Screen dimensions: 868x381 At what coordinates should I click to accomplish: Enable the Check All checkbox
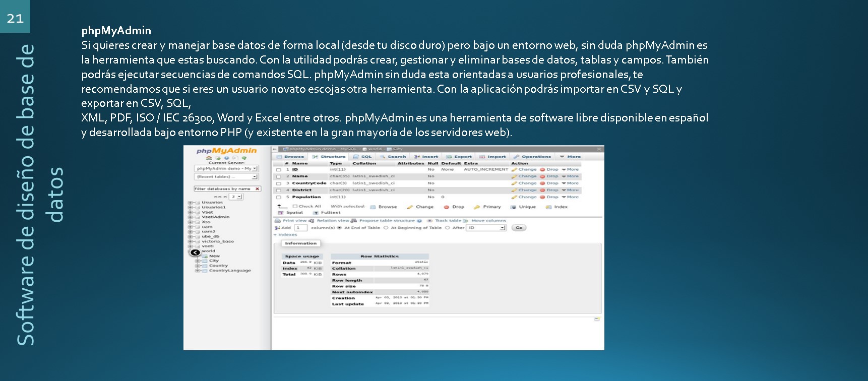(x=295, y=207)
